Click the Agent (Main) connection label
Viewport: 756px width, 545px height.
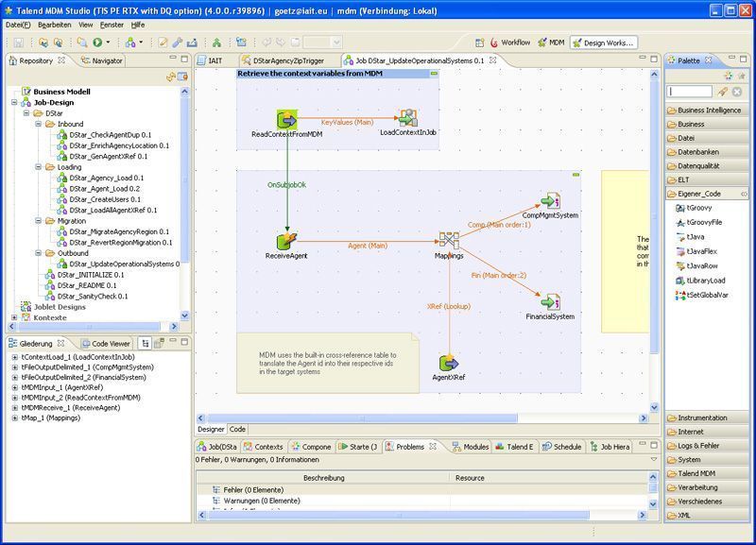[x=368, y=246]
